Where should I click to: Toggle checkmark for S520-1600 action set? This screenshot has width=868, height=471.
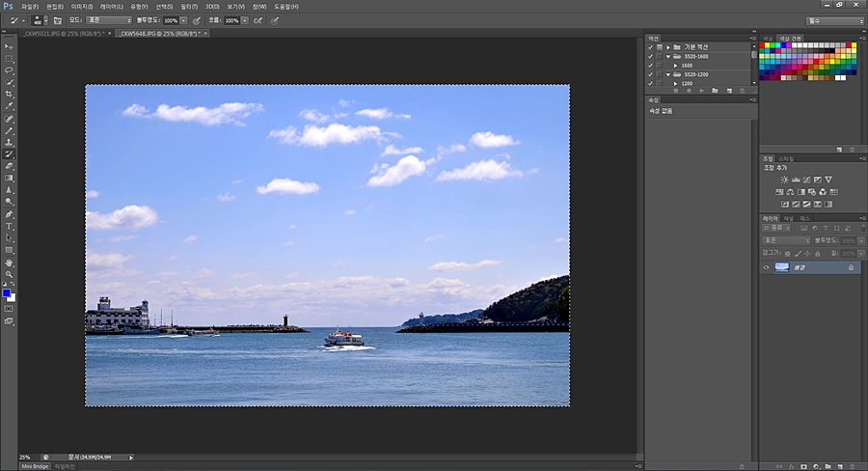[x=650, y=56]
